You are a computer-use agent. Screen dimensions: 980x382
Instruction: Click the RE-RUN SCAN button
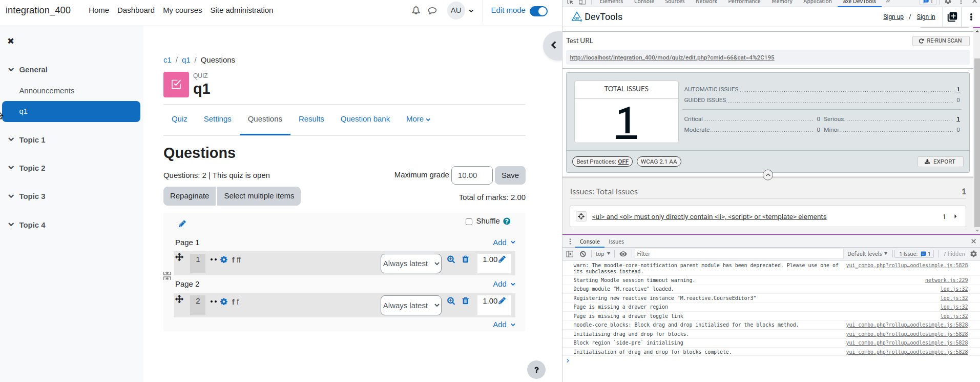coord(941,41)
